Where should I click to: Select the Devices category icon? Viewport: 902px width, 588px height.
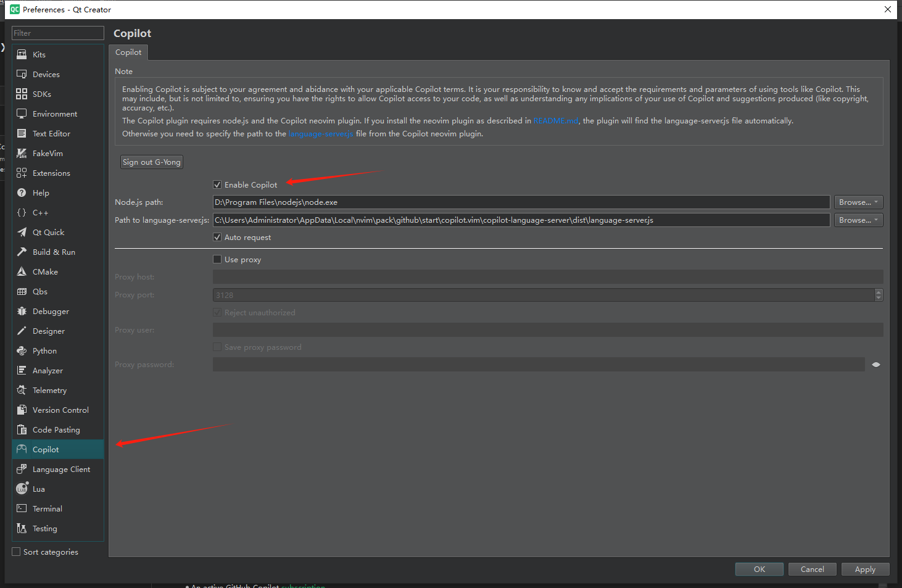point(22,74)
